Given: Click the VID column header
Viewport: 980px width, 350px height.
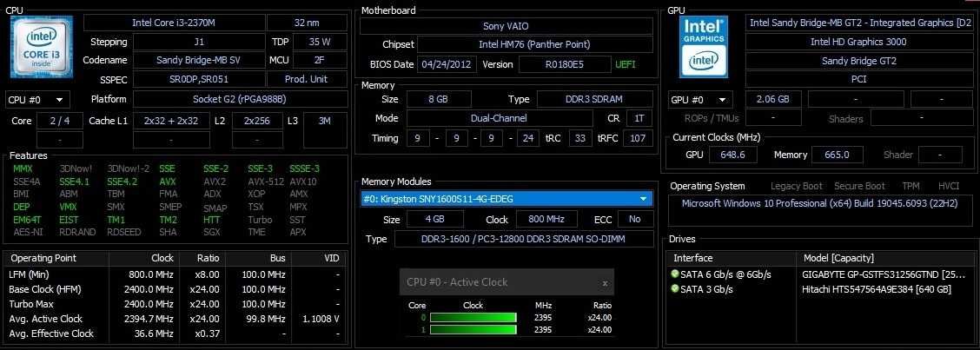Looking at the screenshot, I should [320, 258].
